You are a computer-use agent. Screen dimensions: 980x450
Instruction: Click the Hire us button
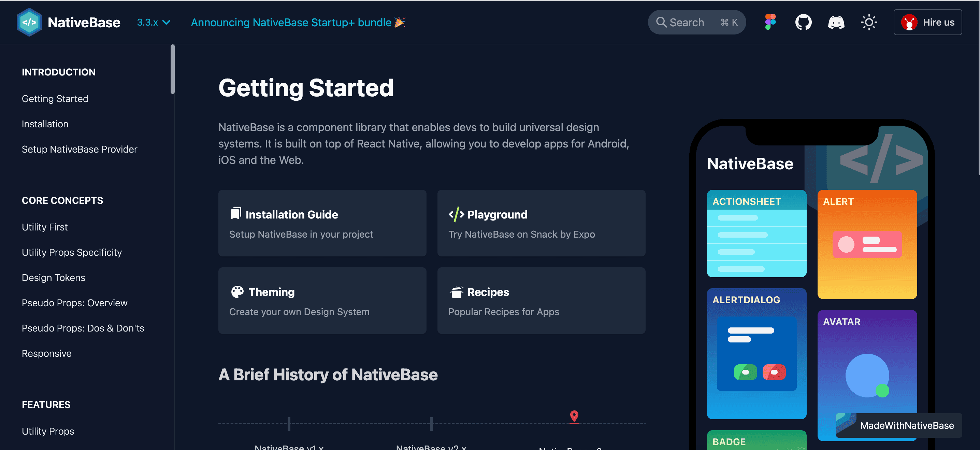[x=927, y=22]
